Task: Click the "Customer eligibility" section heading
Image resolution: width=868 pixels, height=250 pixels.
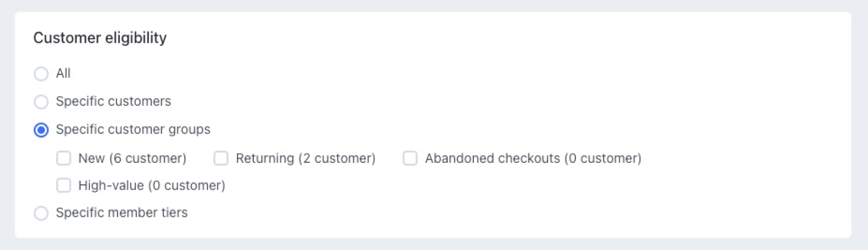Action: click(100, 38)
